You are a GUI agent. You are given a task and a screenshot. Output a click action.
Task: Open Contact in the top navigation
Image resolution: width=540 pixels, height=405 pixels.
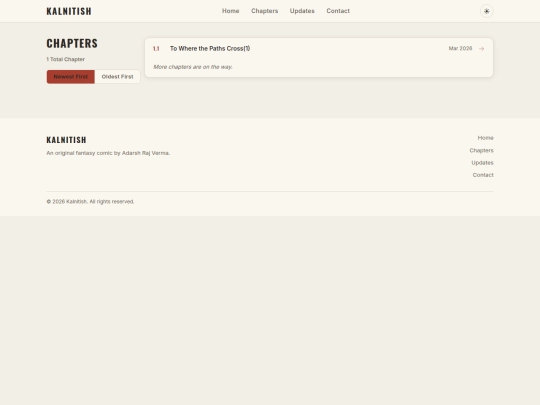(338, 11)
